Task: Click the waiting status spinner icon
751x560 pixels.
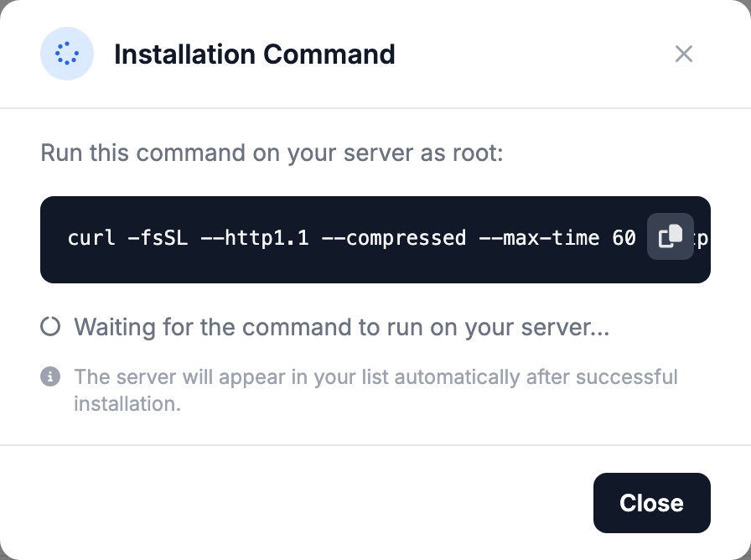Action: pyautogui.click(x=50, y=327)
